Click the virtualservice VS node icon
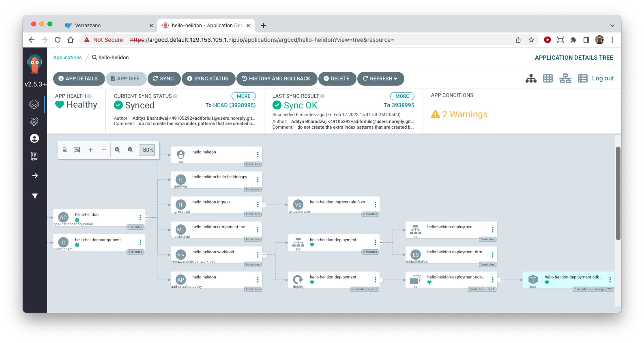Viewport: 644px width, 343px height. click(298, 205)
